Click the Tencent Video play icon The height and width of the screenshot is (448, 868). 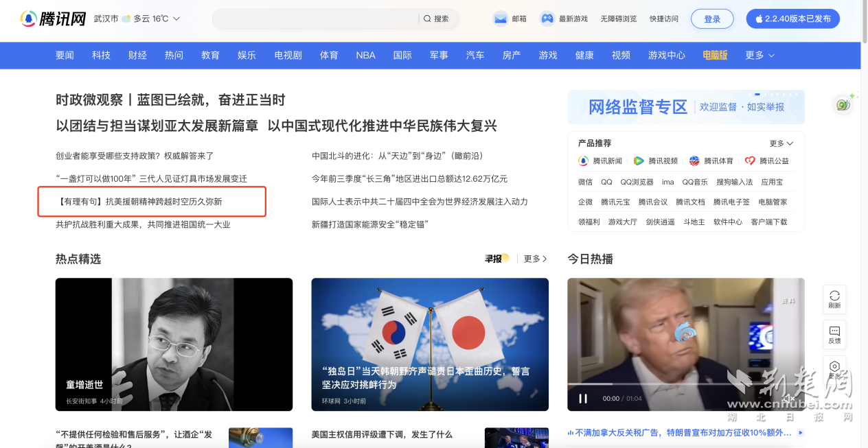click(x=639, y=161)
